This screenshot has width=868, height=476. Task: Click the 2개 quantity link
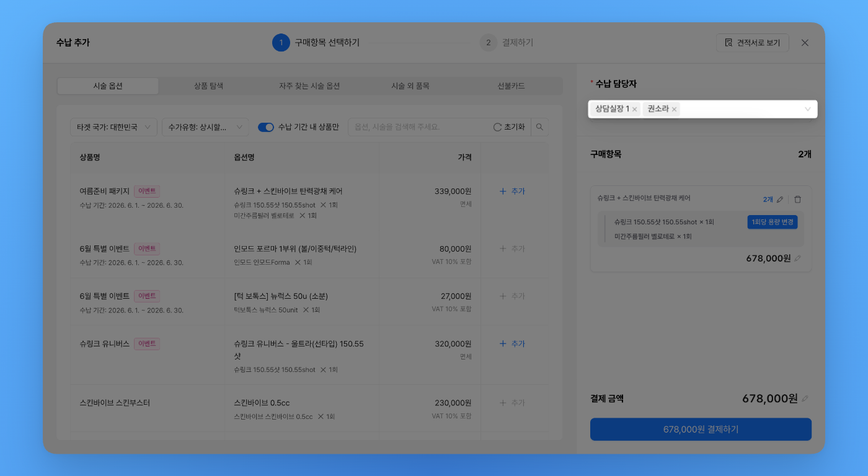coord(768,200)
